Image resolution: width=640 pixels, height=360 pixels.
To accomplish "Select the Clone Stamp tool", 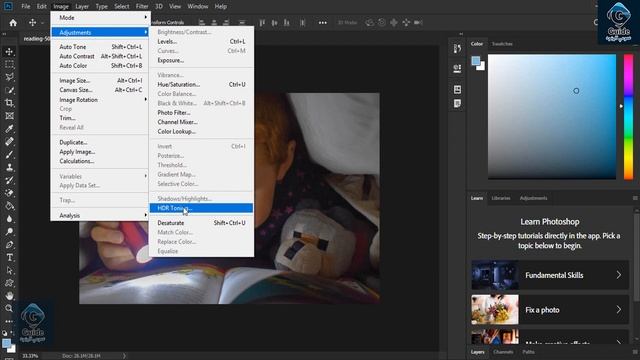I will (9, 167).
